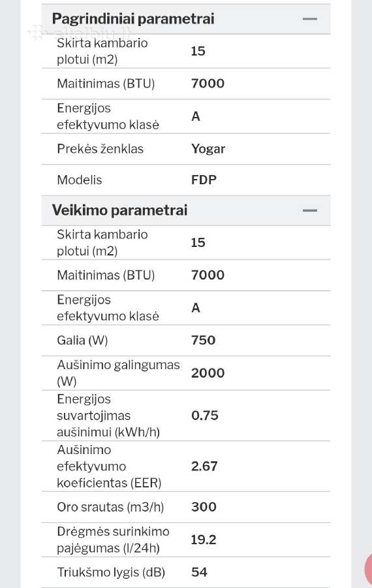Select the Prekės ženklas Yogar value
Image resolution: width=372 pixels, height=588 pixels.
coord(208,149)
